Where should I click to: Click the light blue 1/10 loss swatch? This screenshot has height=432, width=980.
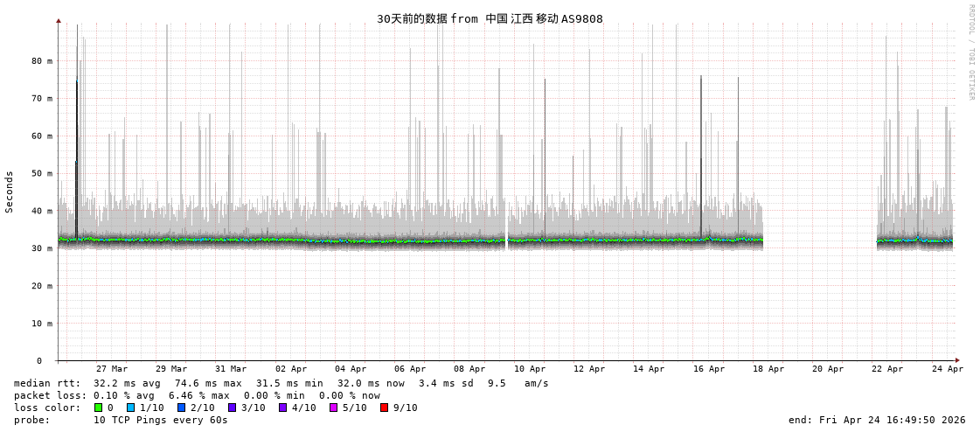[131, 408]
